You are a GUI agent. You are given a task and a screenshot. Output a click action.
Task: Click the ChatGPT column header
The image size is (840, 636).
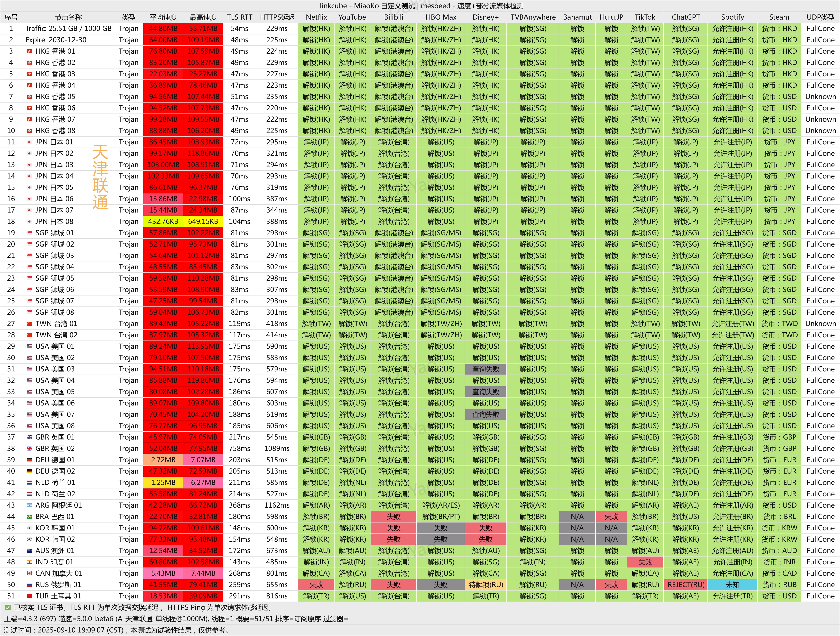pyautogui.click(x=685, y=17)
